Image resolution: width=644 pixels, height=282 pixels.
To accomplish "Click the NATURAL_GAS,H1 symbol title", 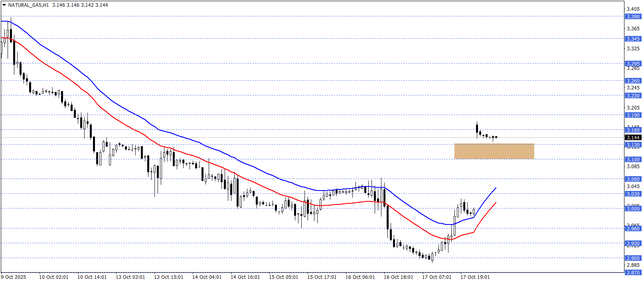I will point(28,5).
